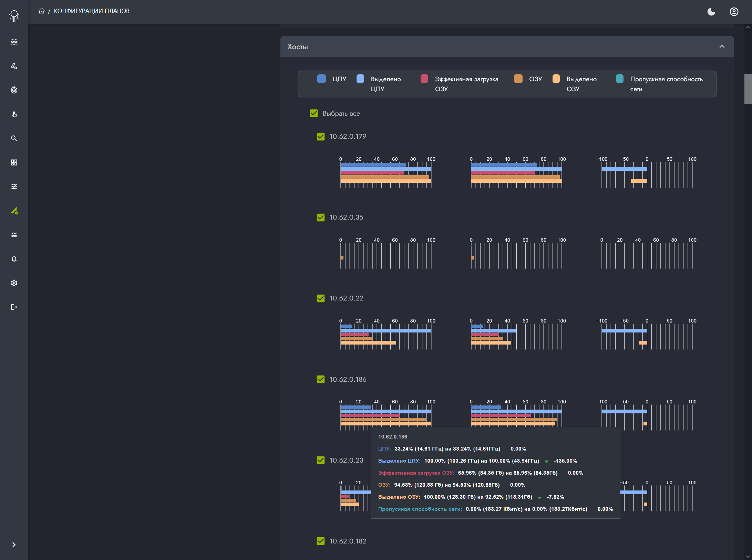Toggle the Пропускная способность сети legend swatch
The width and height of the screenshot is (752, 560).
tap(620, 79)
